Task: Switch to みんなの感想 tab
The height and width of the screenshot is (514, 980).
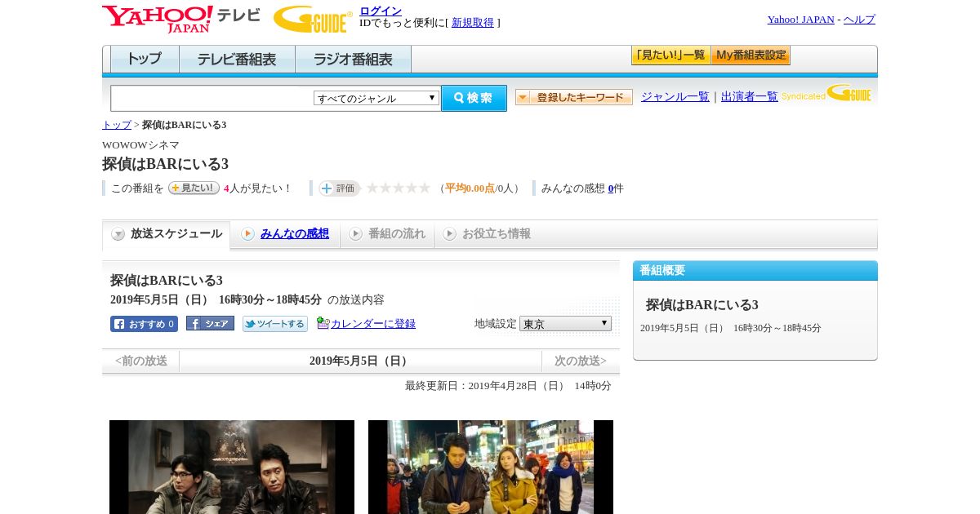Action: 286,234
